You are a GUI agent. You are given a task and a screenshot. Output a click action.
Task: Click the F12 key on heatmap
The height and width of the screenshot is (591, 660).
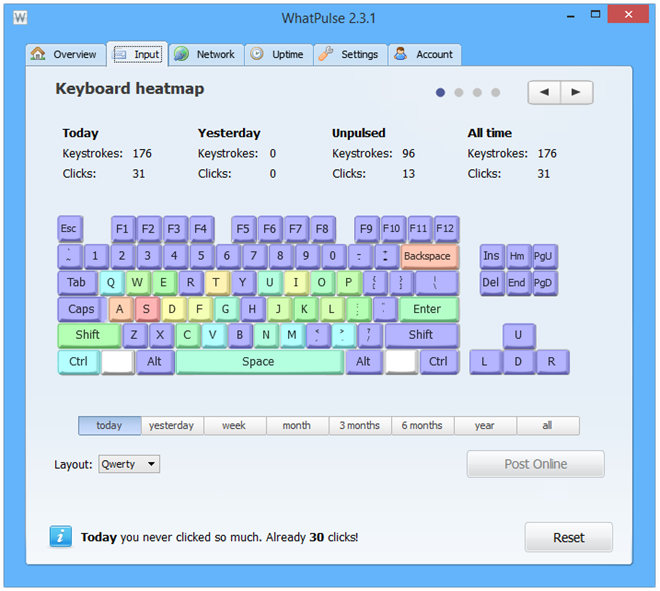pos(446,229)
